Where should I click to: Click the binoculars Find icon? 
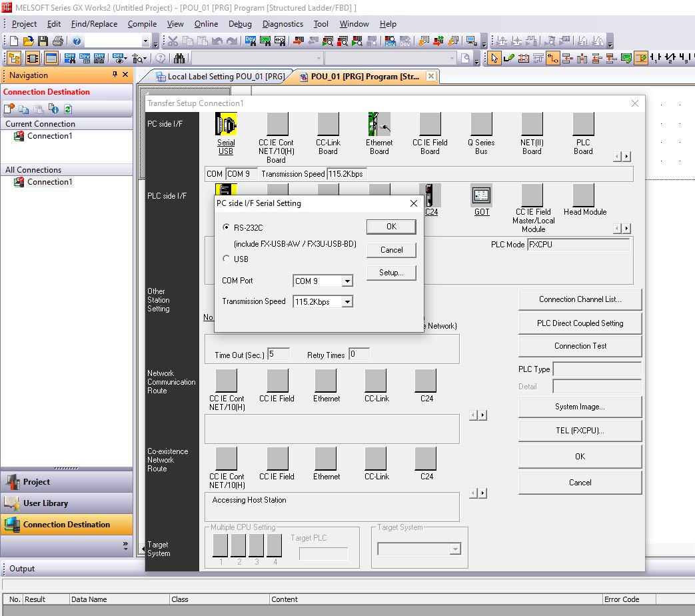179,58
